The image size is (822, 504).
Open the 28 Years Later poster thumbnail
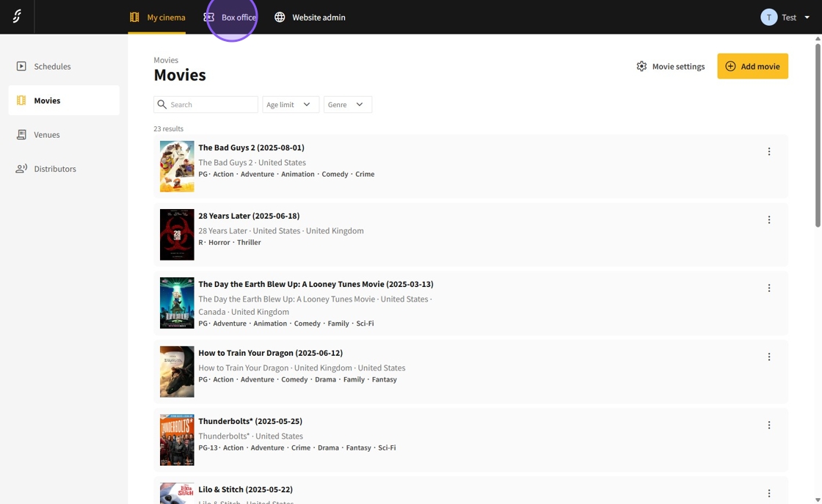pyautogui.click(x=177, y=235)
